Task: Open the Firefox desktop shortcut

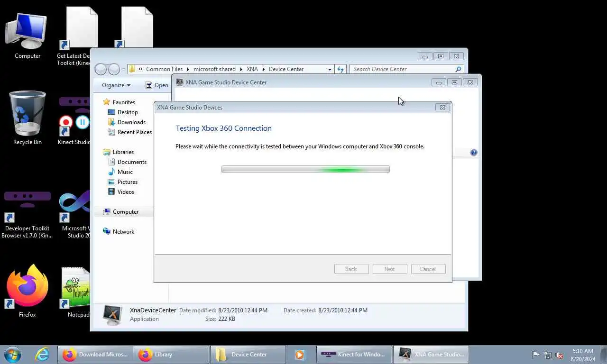Action: point(27,291)
